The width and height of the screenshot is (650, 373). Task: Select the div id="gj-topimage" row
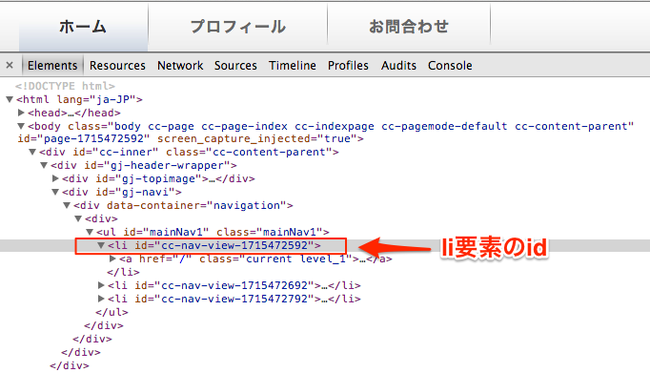point(158,179)
